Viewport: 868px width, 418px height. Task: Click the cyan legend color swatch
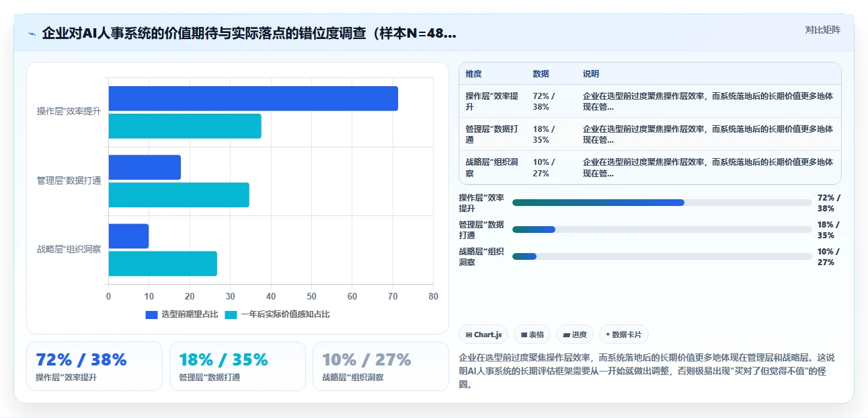point(231,314)
